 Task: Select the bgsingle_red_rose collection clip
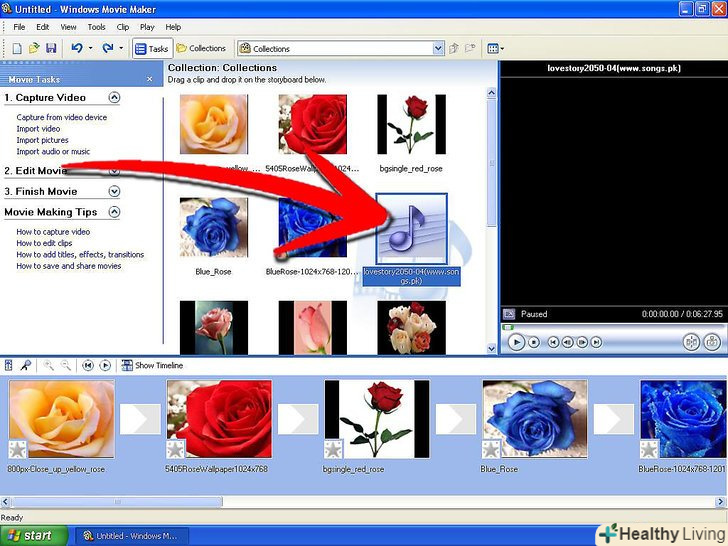pos(411,124)
